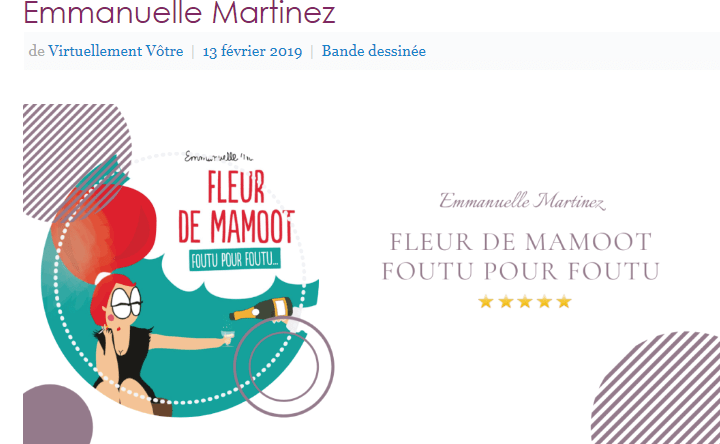This screenshot has width=720, height=444.
Task: Click the champagne glass in her hand
Action: (226, 337)
